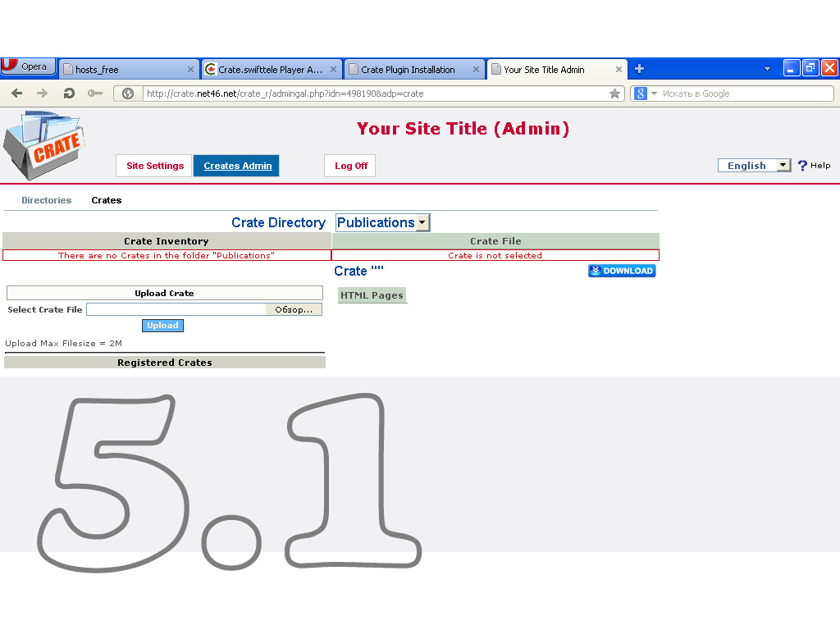Click the Download button

click(x=622, y=271)
